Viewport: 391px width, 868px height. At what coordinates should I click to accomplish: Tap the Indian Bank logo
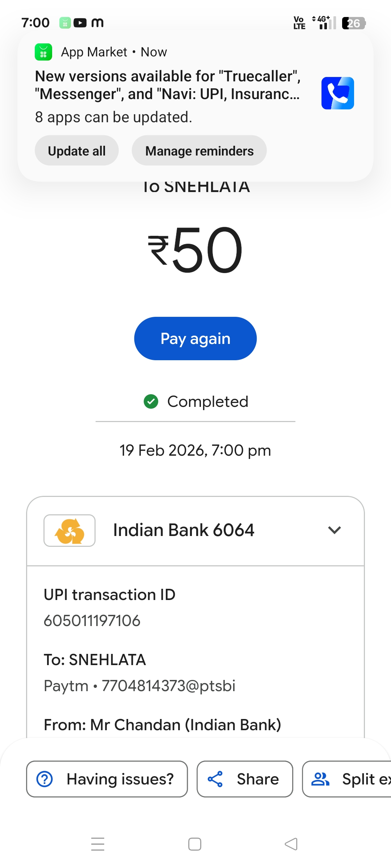pyautogui.click(x=70, y=531)
